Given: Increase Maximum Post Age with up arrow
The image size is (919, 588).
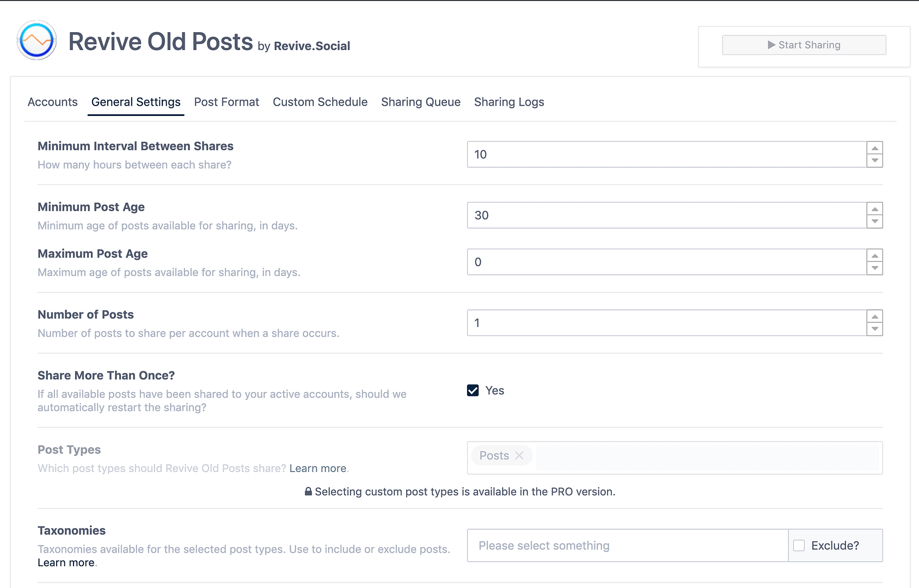Looking at the screenshot, I should (874, 255).
